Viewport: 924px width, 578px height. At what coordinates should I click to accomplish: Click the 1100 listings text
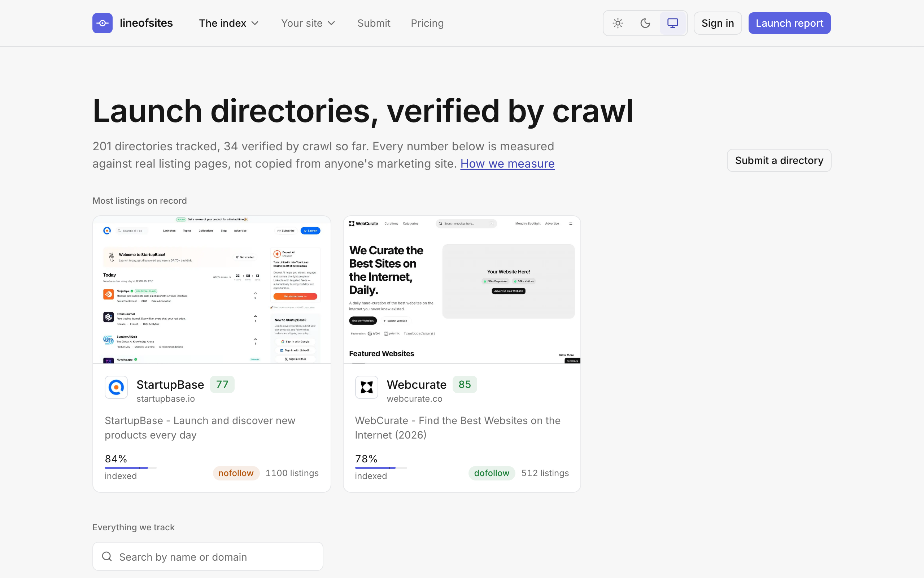(x=292, y=473)
